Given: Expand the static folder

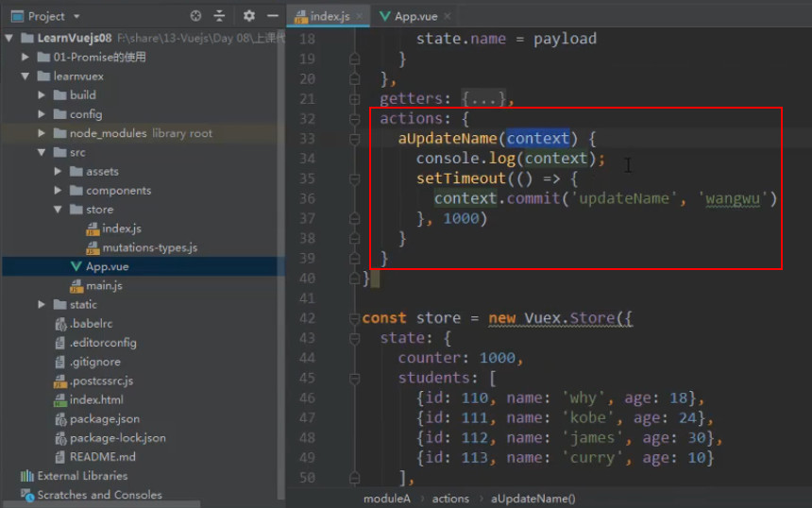Looking at the screenshot, I should point(42,304).
